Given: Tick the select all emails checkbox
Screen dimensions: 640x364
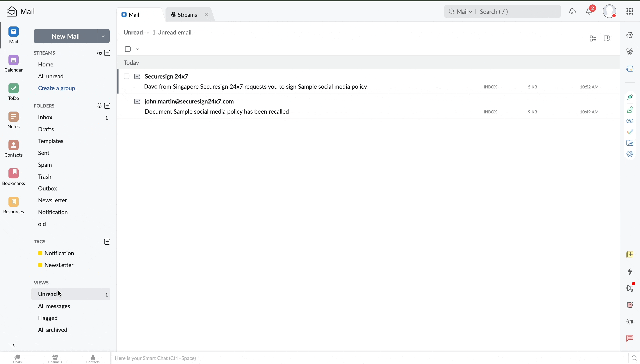Looking at the screenshot, I should pyautogui.click(x=128, y=49).
